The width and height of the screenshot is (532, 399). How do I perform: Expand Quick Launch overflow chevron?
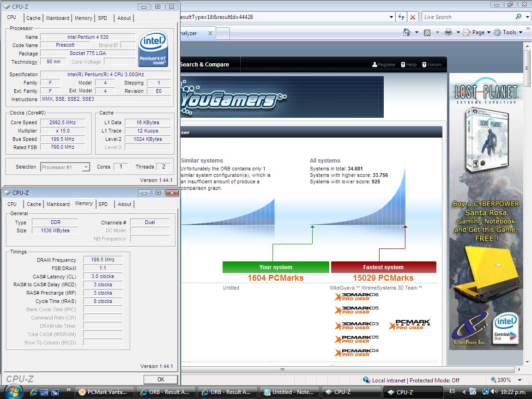[68, 389]
